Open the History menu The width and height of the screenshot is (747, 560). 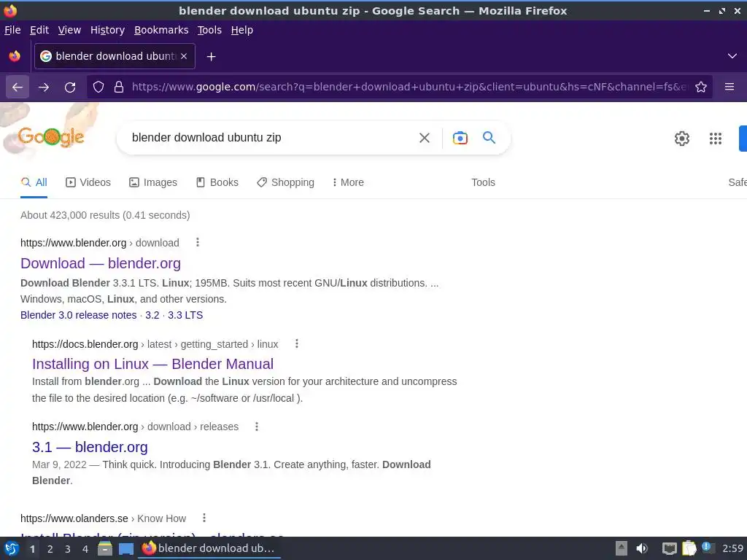click(x=108, y=30)
